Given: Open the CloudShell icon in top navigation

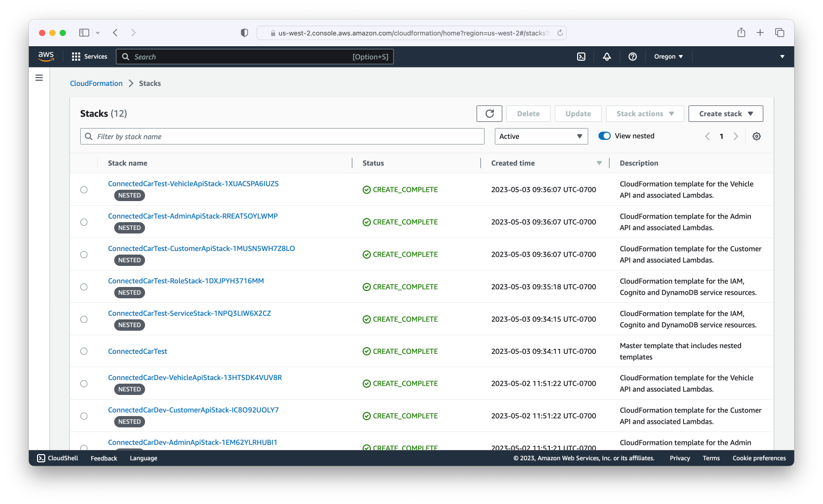Looking at the screenshot, I should [581, 57].
